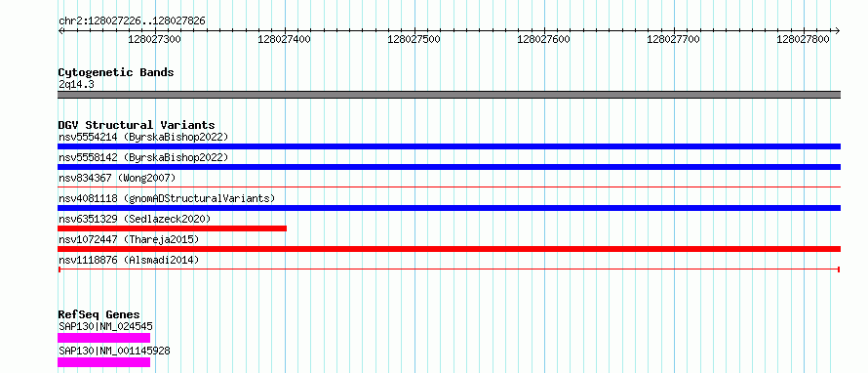
Task: Click the gray 2q14.3 cytogenetic band bar
Action: (449, 95)
